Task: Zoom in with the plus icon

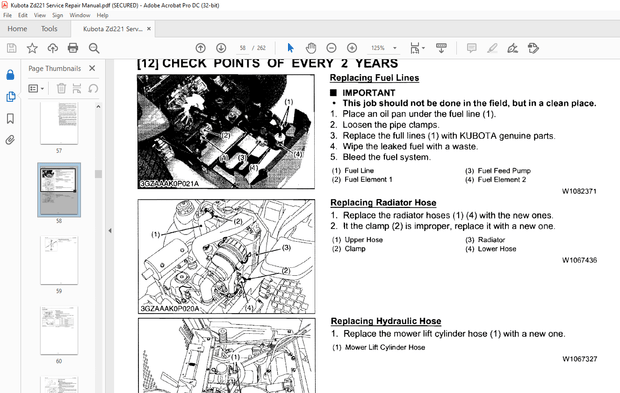Action: [352, 48]
